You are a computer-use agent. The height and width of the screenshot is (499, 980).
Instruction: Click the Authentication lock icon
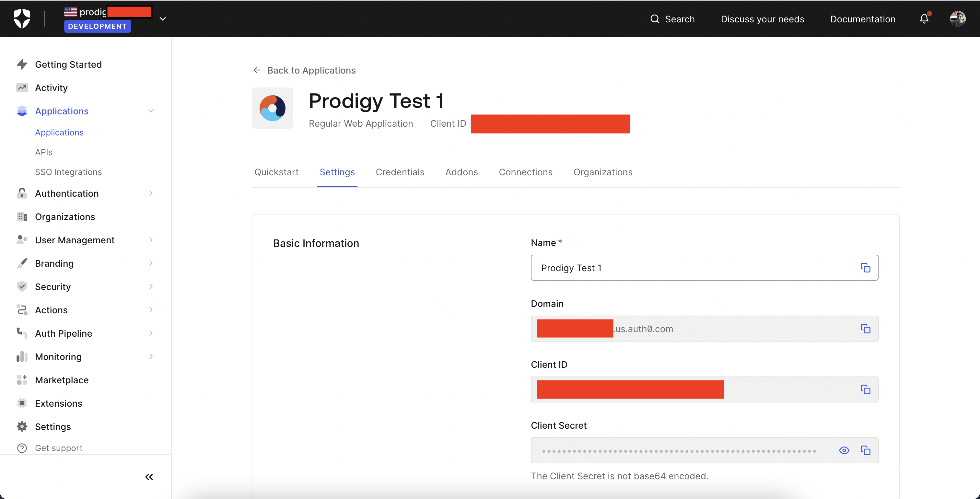tap(22, 193)
